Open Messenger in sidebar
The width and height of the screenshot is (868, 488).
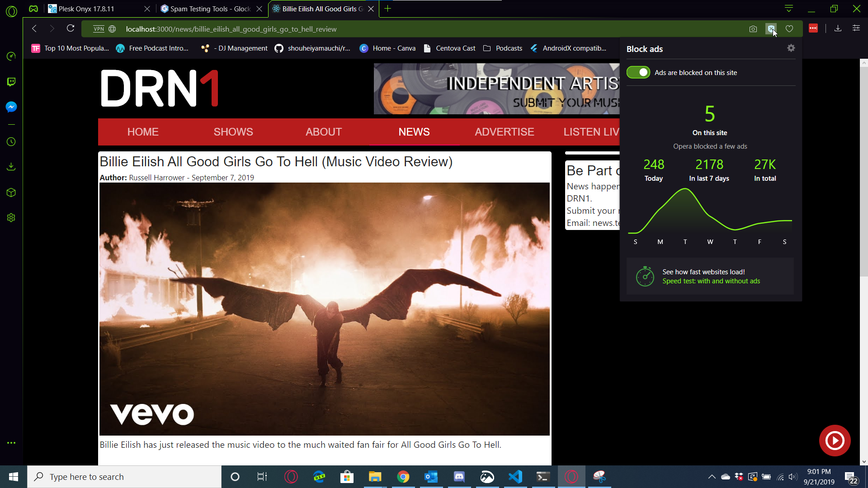(11, 107)
